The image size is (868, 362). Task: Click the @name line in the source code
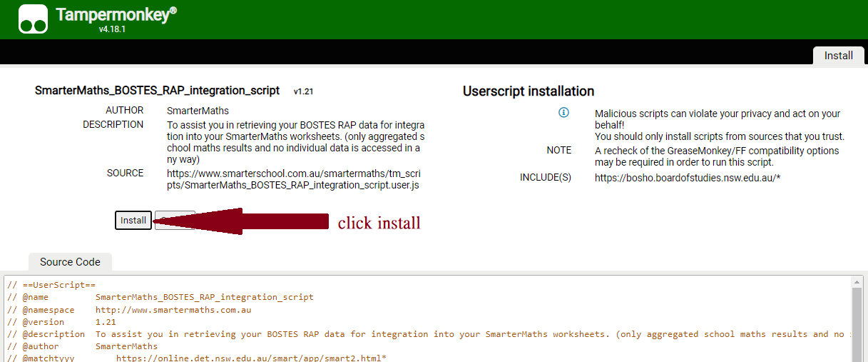point(160,297)
